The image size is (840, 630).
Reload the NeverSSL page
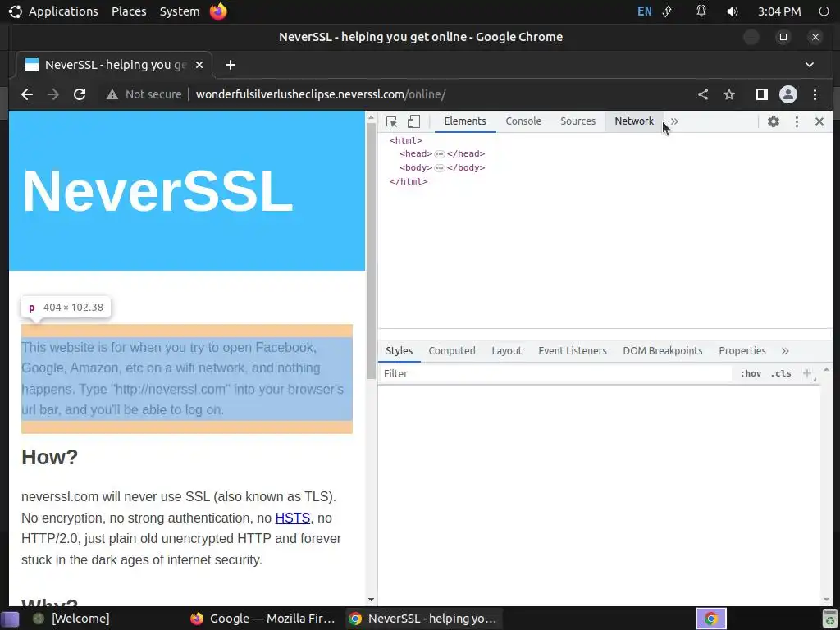pos(80,95)
